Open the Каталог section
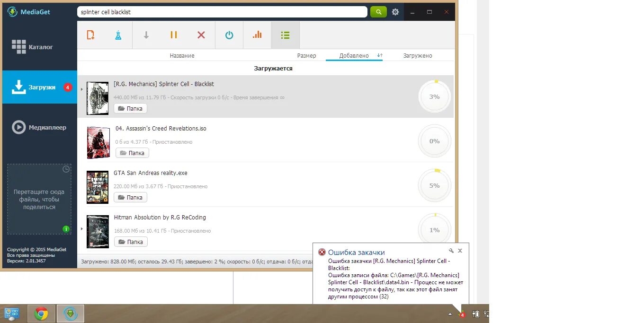The image size is (644, 323). [x=39, y=47]
